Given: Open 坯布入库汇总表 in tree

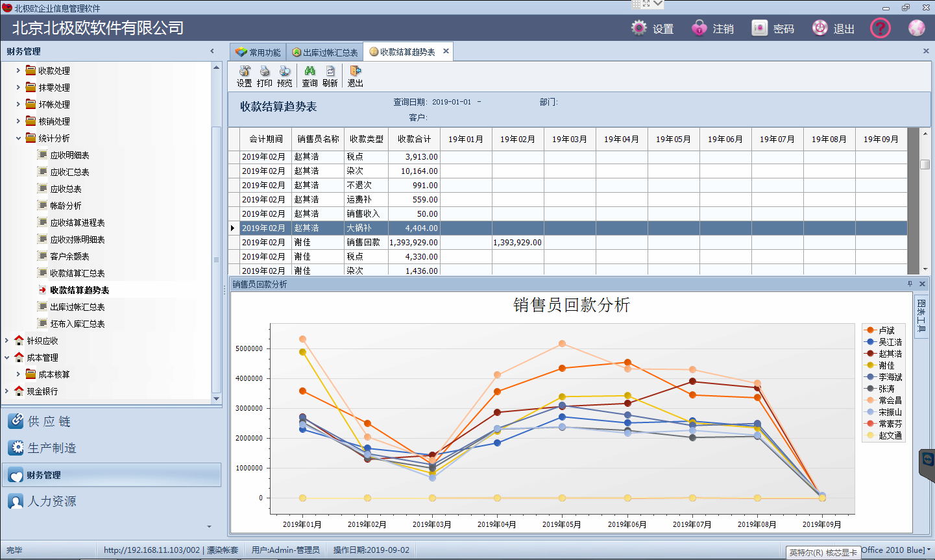Looking at the screenshot, I should [77, 324].
